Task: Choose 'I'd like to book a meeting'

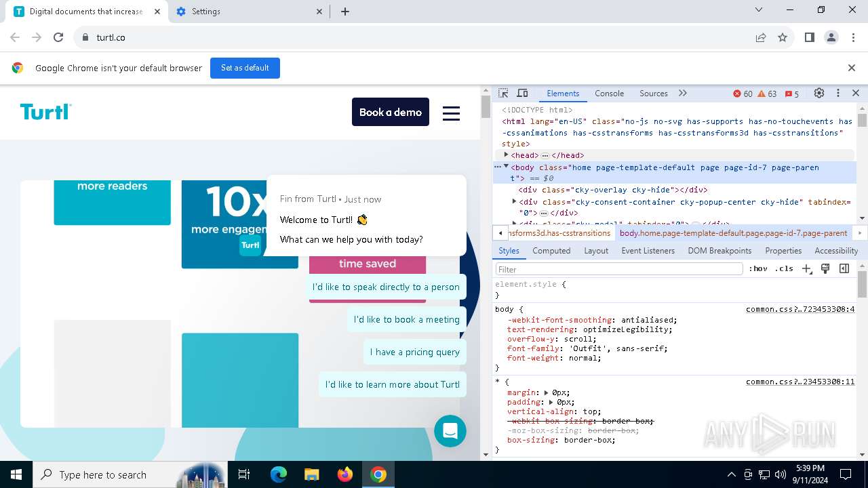Action: tap(406, 319)
